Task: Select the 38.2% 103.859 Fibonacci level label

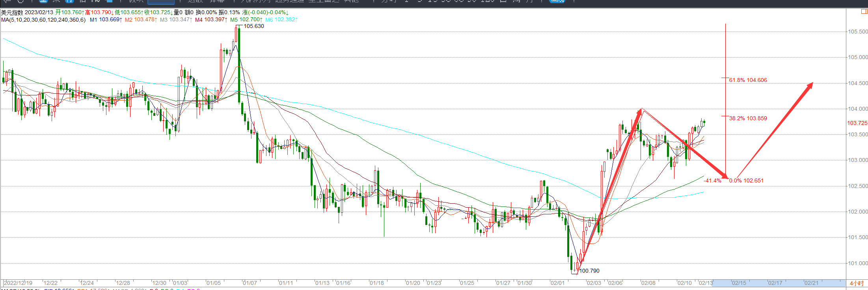Action: click(748, 118)
